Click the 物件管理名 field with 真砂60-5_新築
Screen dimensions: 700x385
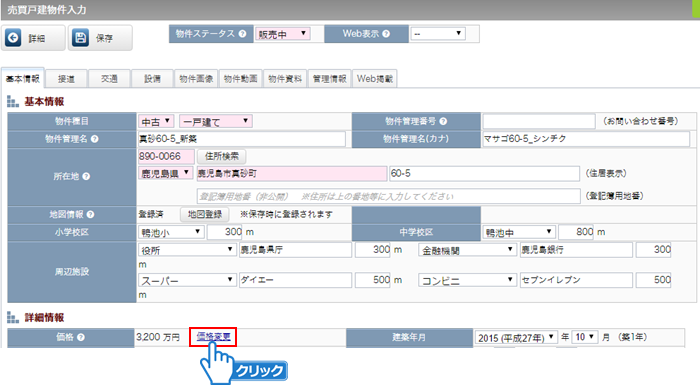(242, 139)
